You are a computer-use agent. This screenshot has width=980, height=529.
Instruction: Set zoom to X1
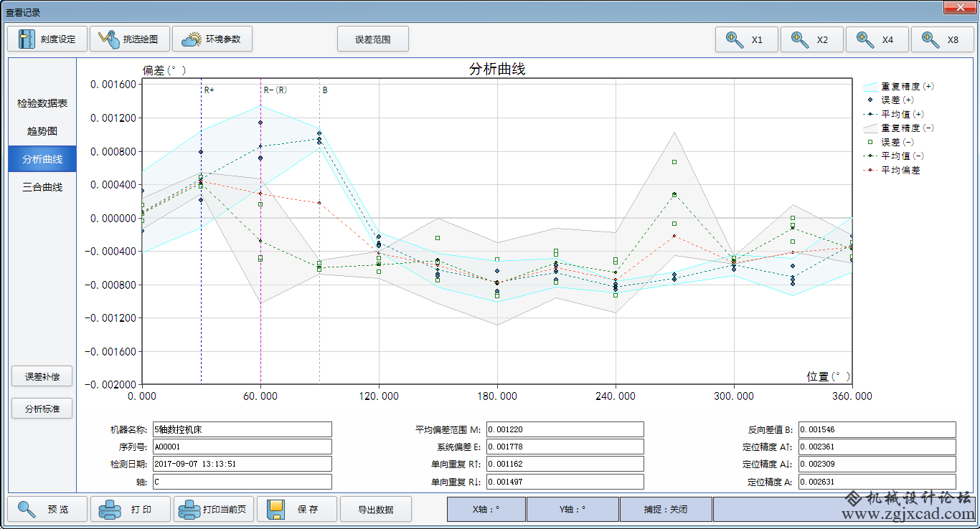pos(746,39)
